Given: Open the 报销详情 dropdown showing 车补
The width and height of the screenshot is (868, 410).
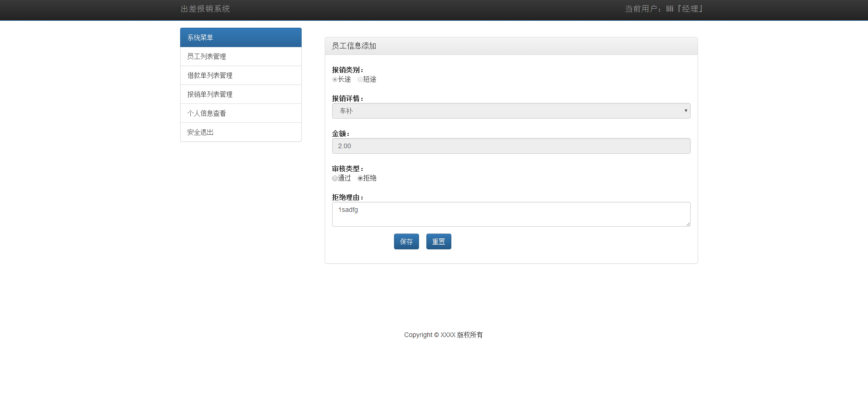Looking at the screenshot, I should 511,111.
